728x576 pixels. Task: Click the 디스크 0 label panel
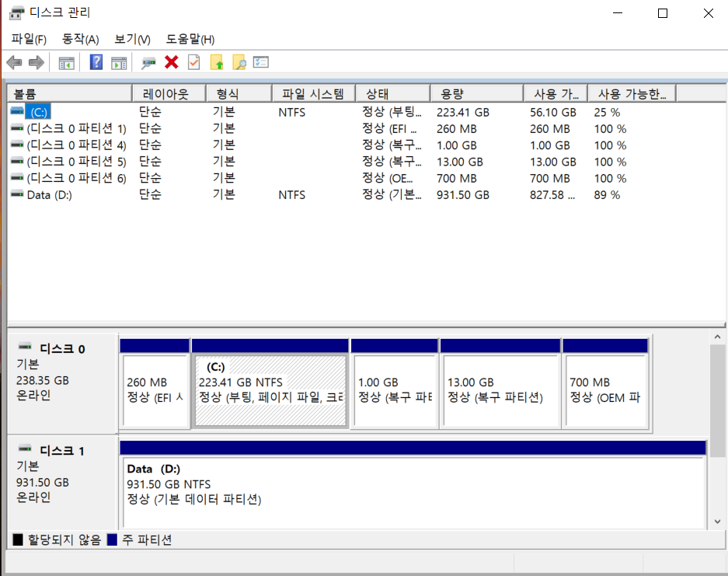[x=62, y=383]
